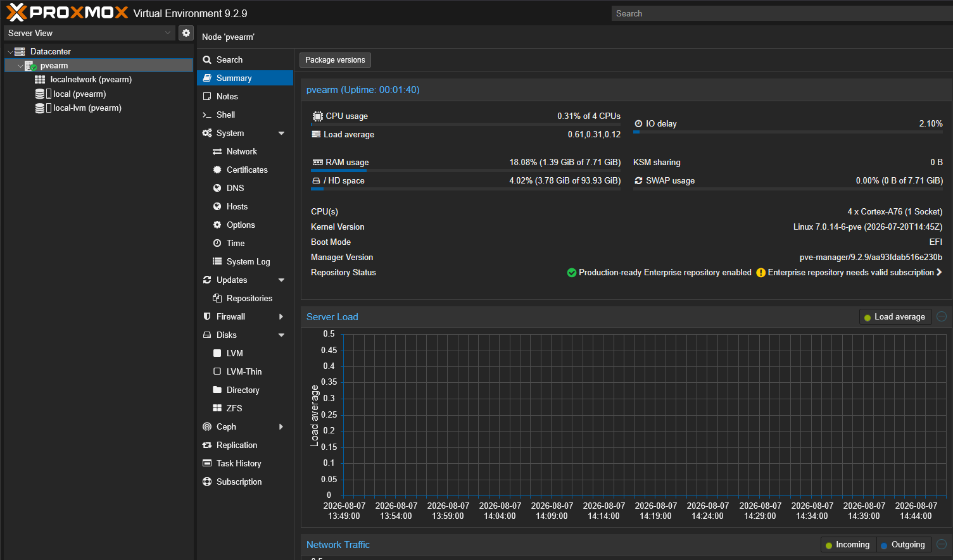Click the Network exchange arrows icon
Viewport: 953px width, 560px height.
217,152
